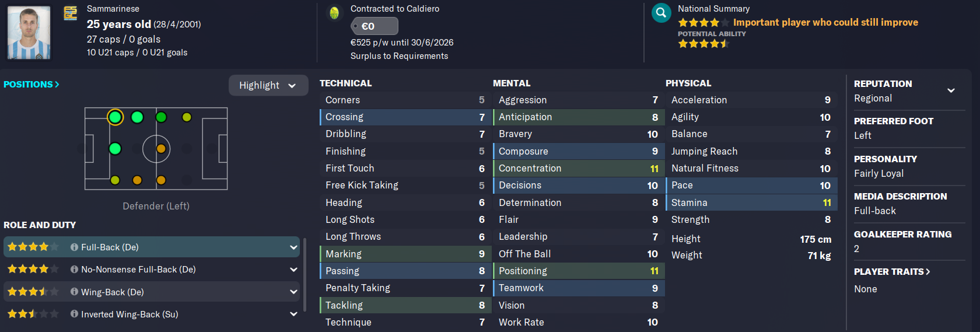Click the player portrait photo
980x332 pixels.
(29, 33)
